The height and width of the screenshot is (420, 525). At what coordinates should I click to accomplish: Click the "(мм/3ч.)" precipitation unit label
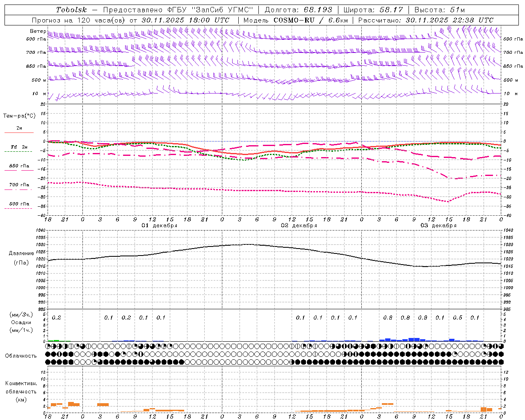coord(21,315)
